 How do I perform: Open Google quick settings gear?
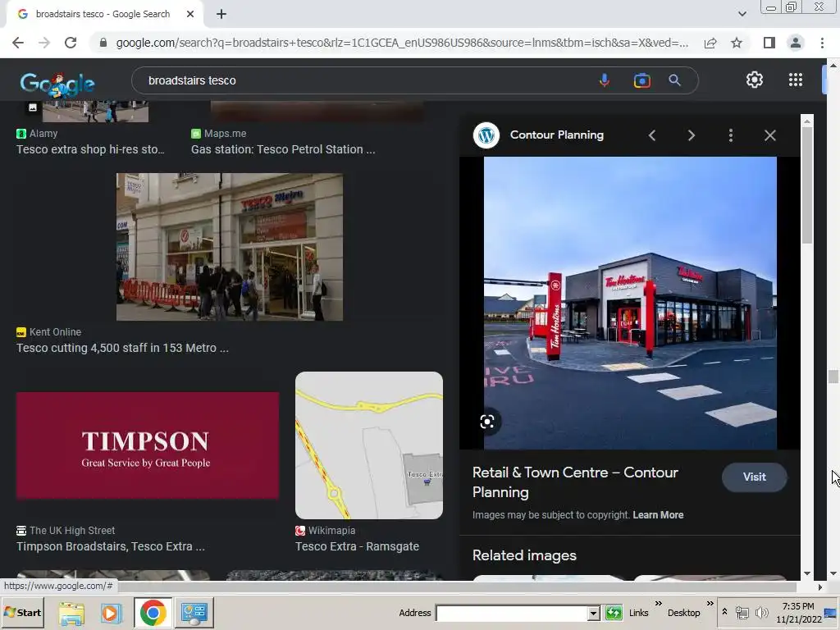tap(755, 80)
